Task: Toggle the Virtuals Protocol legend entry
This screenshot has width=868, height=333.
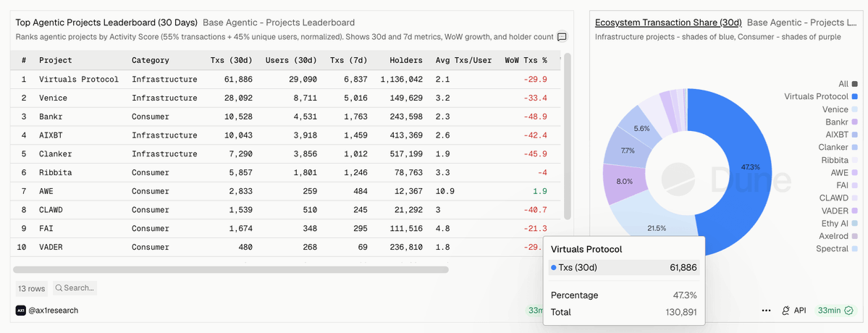Action: pyautogui.click(x=821, y=97)
